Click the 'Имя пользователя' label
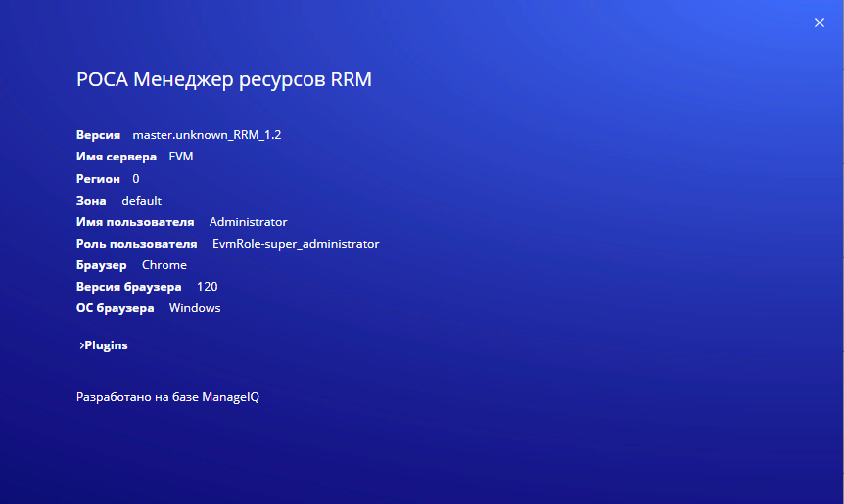The height and width of the screenshot is (504, 844). tap(135, 222)
